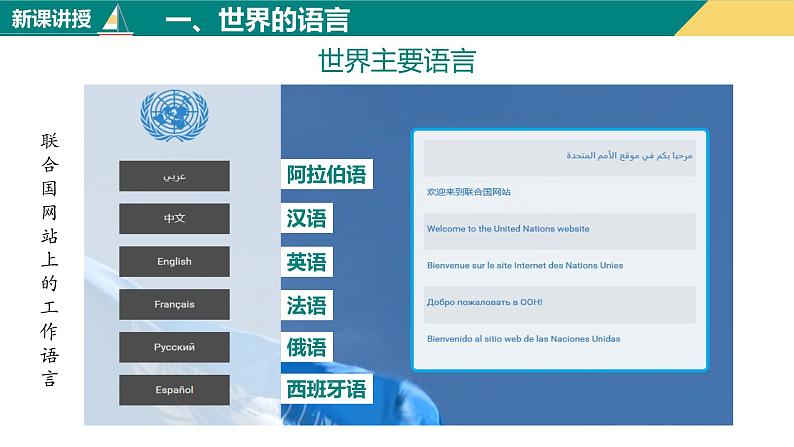Image resolution: width=794 pixels, height=447 pixels.
Task: Open the 'Bienvenue sur le site Internet' link
Action: [525, 265]
